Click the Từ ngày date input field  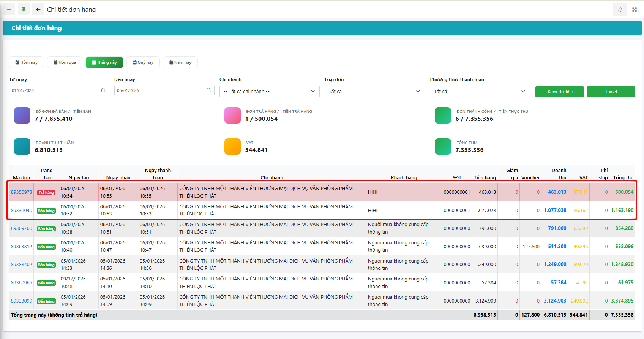[x=53, y=90]
